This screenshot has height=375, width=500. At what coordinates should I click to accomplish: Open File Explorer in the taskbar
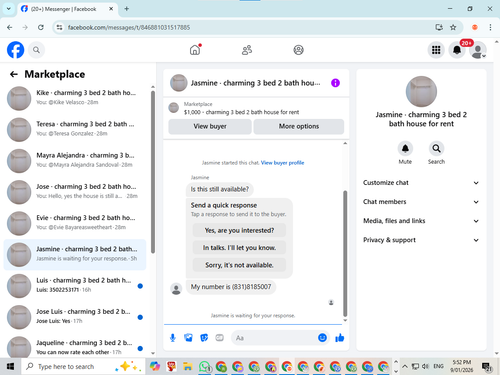(x=188, y=367)
